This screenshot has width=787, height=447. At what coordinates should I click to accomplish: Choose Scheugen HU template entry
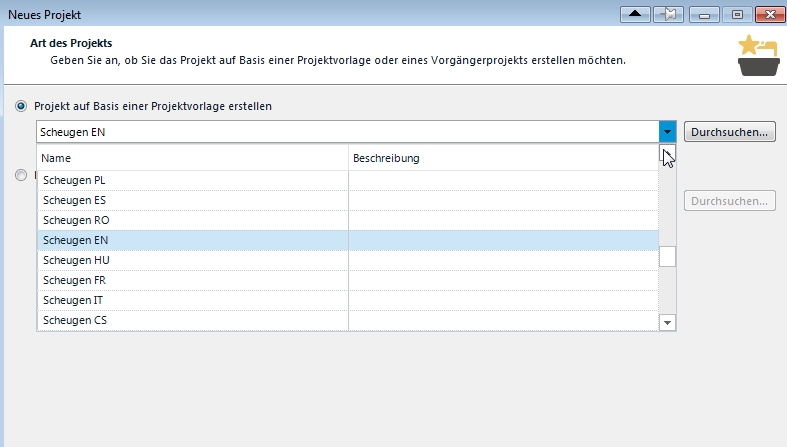click(x=347, y=260)
